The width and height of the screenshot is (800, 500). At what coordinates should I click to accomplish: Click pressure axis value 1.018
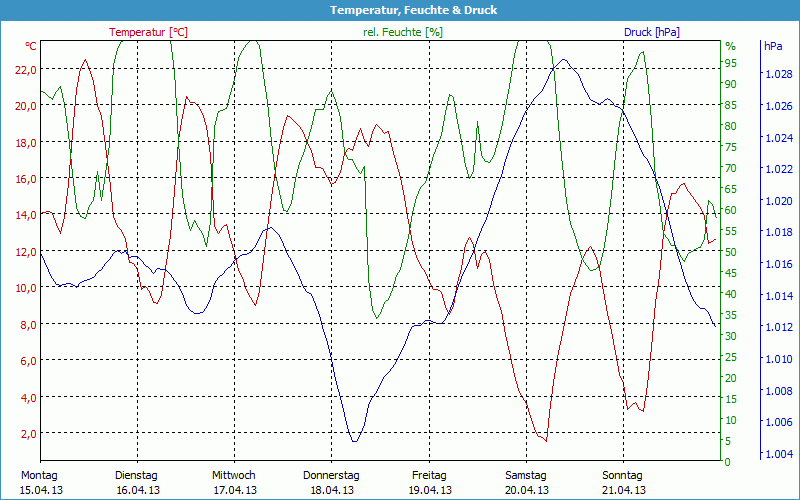pos(779,233)
